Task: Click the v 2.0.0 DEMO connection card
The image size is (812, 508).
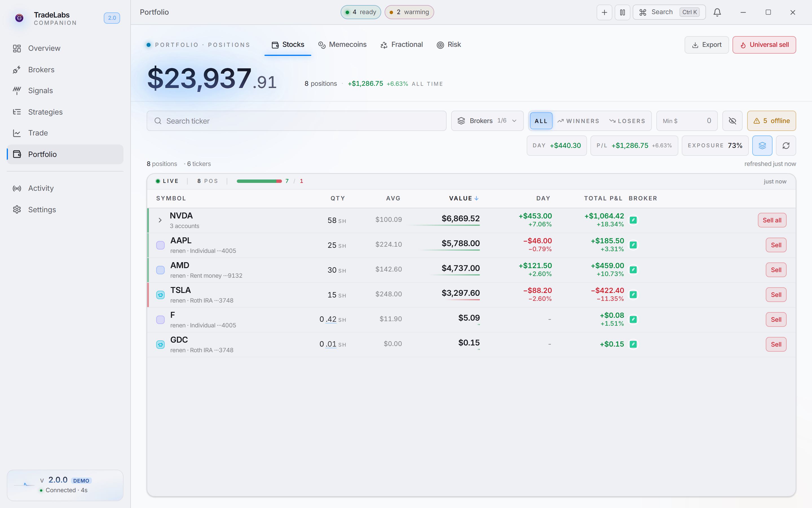Action: click(65, 485)
